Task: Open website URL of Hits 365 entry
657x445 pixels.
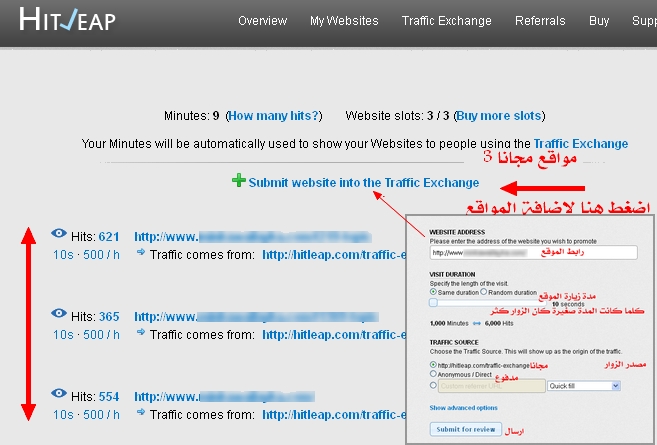Action: click(x=256, y=317)
